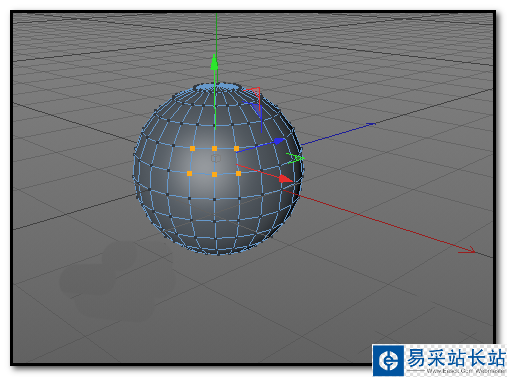Grab the red X-axis arrowhead on sphere

[286, 179]
